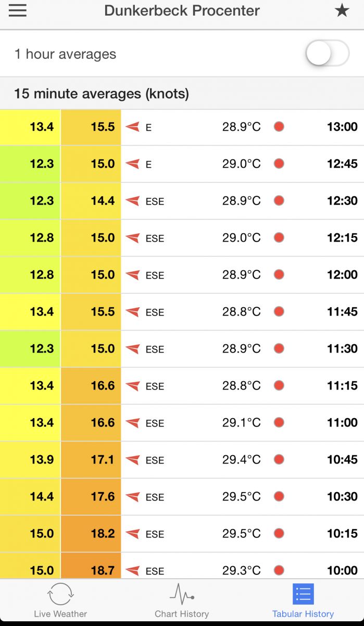Image resolution: width=364 pixels, height=626 pixels.
Task: Tap the orange 18.7 gust cell
Action: click(91, 570)
